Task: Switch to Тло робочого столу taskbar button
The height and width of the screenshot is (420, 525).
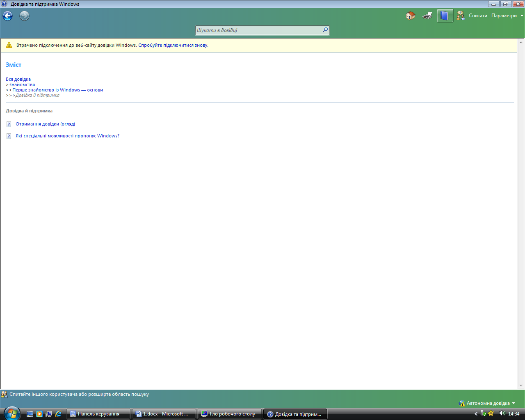Action: [230, 414]
